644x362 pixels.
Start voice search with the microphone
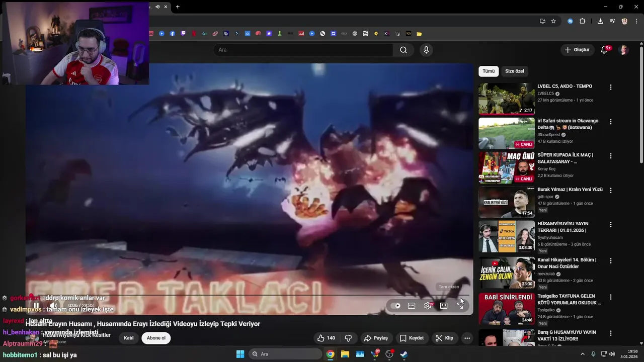426,50
